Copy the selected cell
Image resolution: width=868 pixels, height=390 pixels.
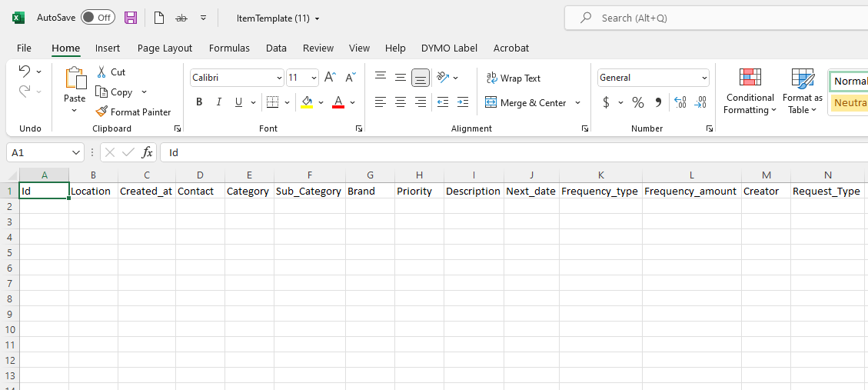click(115, 92)
